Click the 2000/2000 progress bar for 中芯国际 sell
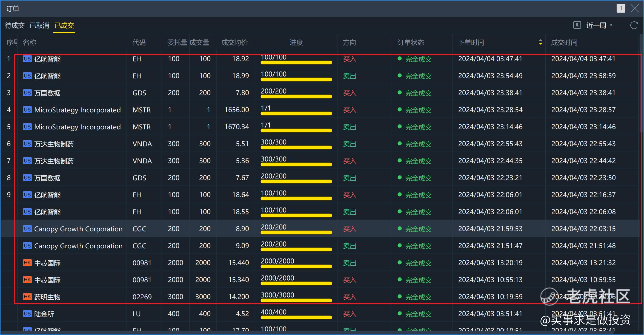Viewport: 644px width, 335px height. point(296,266)
